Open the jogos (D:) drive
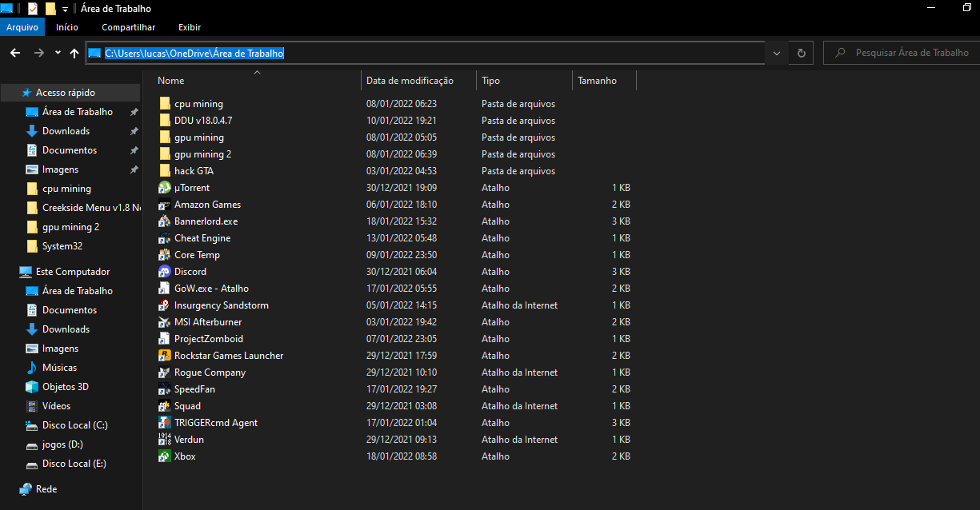The width and height of the screenshot is (980, 510). (x=62, y=444)
